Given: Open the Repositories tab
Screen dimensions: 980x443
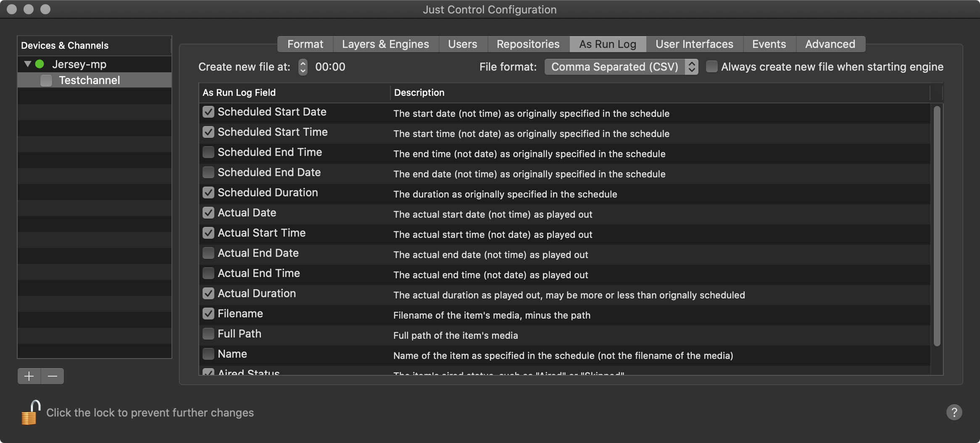Looking at the screenshot, I should pos(528,44).
